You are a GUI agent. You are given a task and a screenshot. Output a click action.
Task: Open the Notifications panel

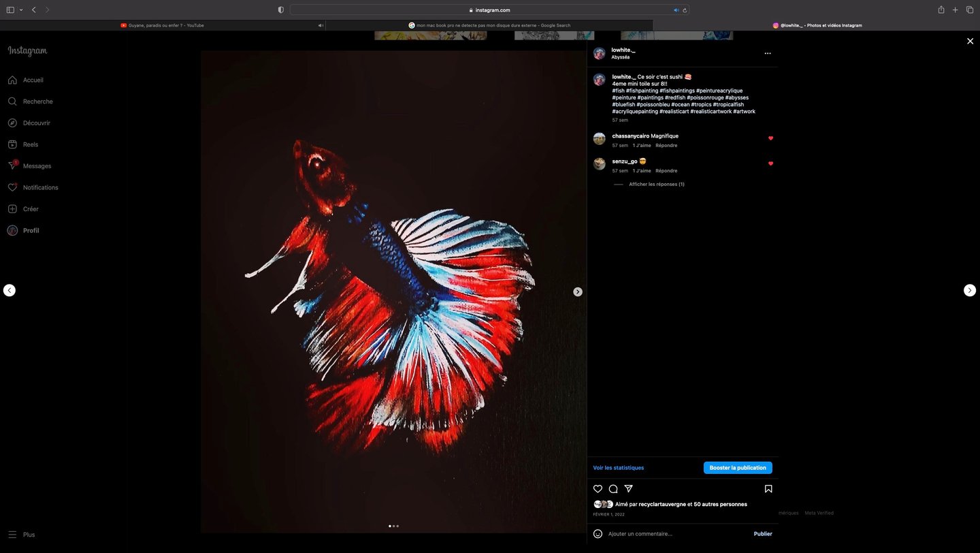pyautogui.click(x=39, y=187)
